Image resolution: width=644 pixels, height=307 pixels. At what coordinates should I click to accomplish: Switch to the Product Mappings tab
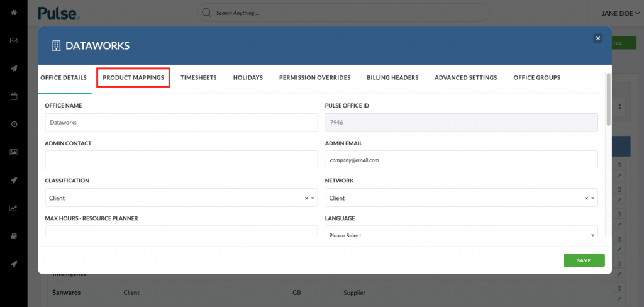click(x=133, y=77)
